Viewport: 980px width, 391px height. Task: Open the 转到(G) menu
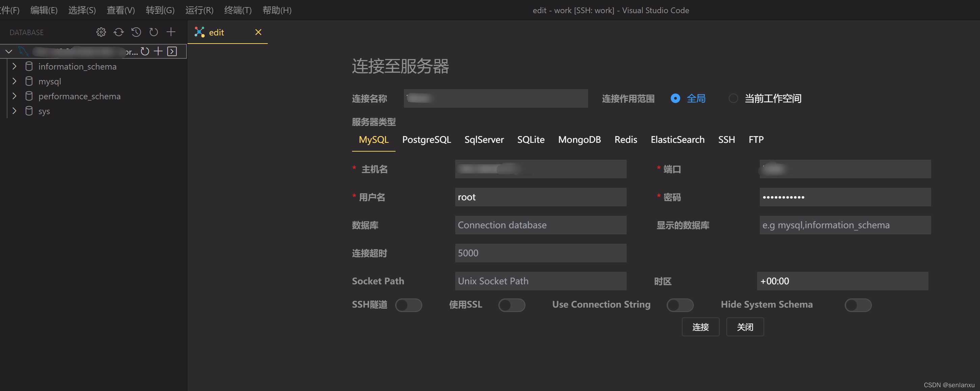[x=160, y=10]
